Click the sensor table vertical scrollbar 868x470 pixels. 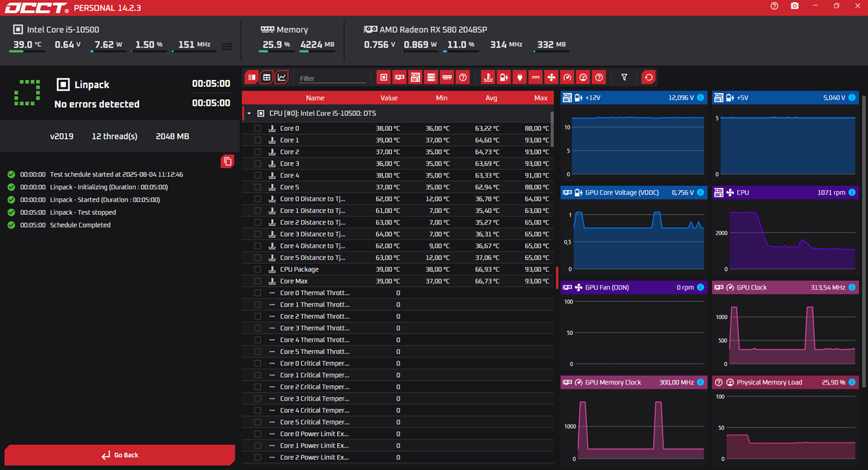click(x=552, y=129)
